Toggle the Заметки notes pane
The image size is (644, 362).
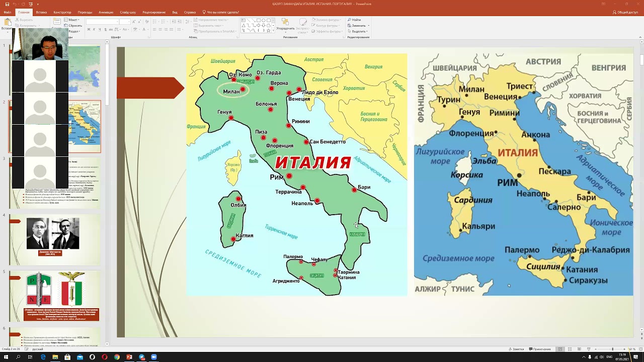click(x=516, y=349)
